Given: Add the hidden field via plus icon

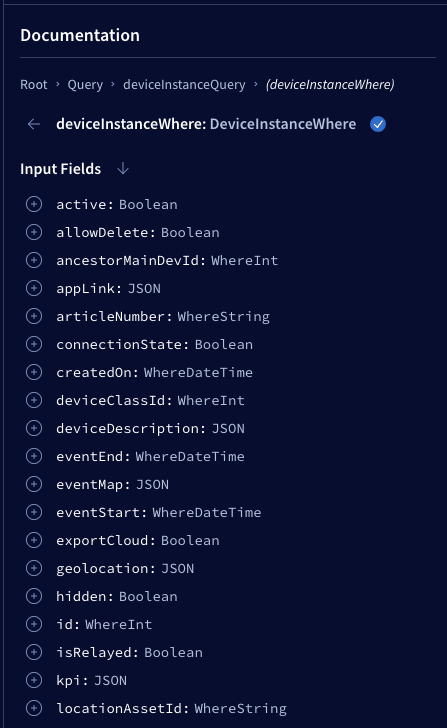Looking at the screenshot, I should point(34,596).
